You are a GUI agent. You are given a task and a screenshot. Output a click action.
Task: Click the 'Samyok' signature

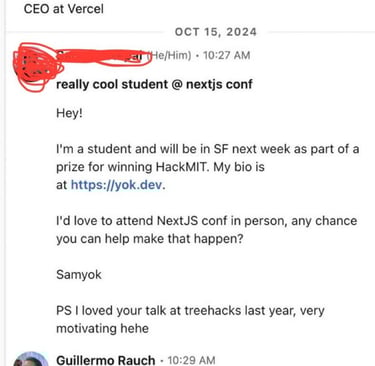pyautogui.click(x=79, y=275)
